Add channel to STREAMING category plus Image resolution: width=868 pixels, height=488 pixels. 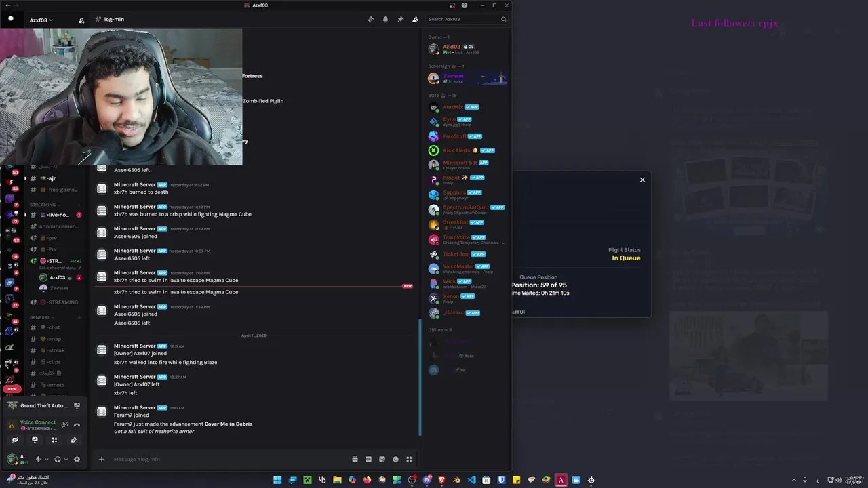pyautogui.click(x=79, y=205)
